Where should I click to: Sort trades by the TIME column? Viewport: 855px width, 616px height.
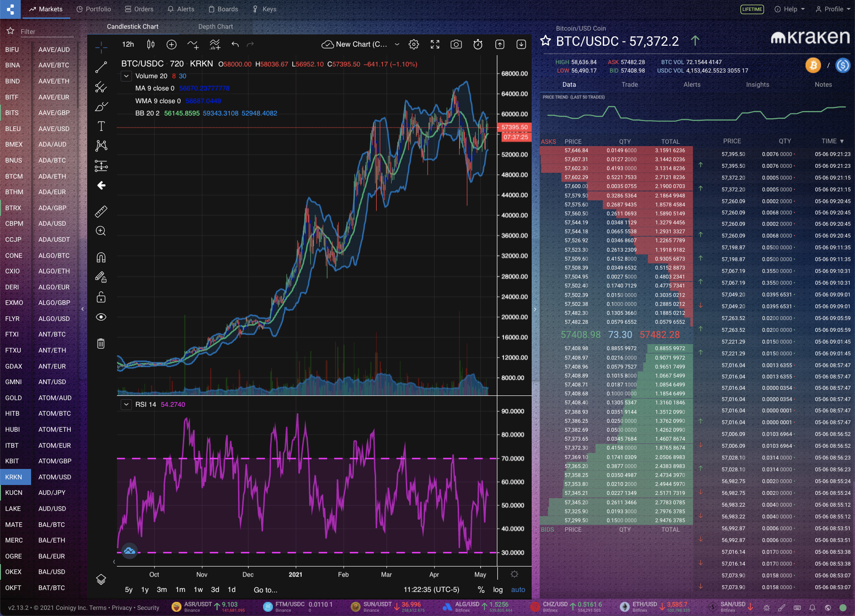coord(832,141)
